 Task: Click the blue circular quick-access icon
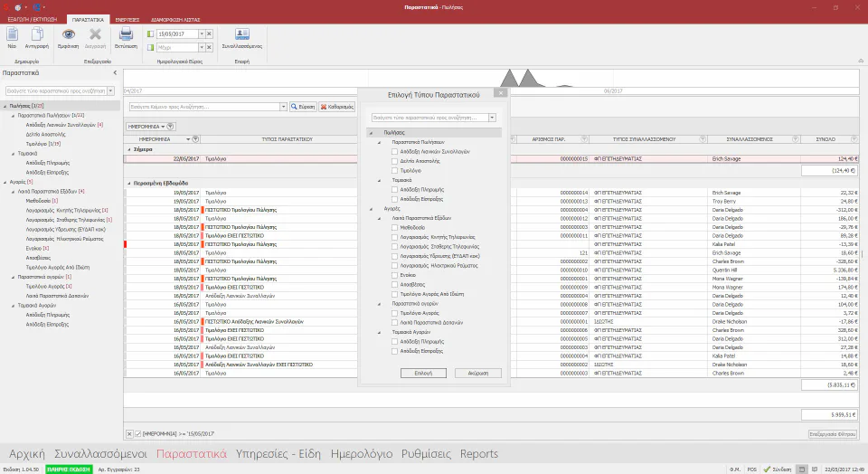click(37, 7)
